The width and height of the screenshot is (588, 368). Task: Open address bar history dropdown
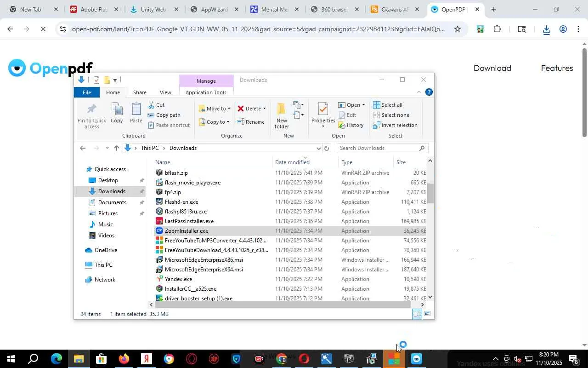click(x=318, y=148)
